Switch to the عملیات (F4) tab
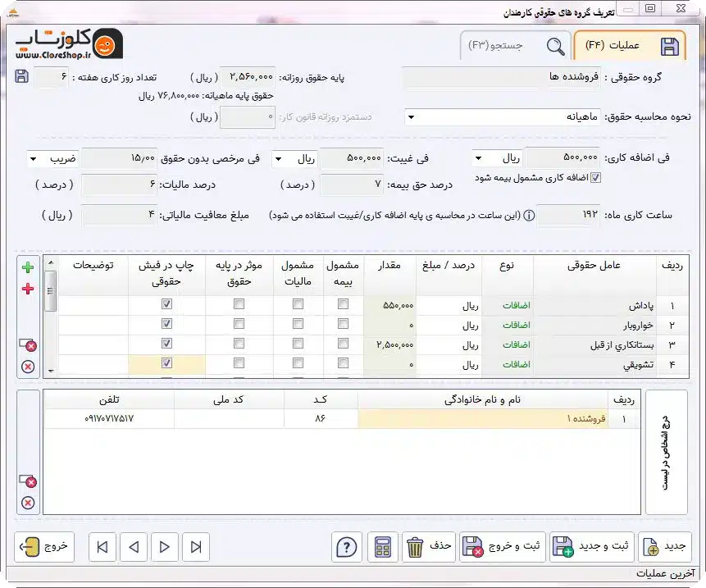 coord(630,45)
